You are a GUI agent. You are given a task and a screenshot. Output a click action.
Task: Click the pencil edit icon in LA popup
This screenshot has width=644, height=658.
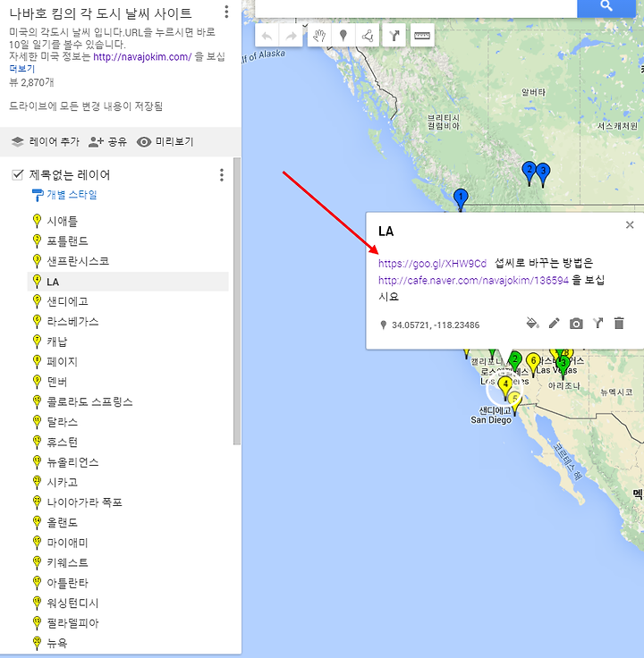point(555,323)
